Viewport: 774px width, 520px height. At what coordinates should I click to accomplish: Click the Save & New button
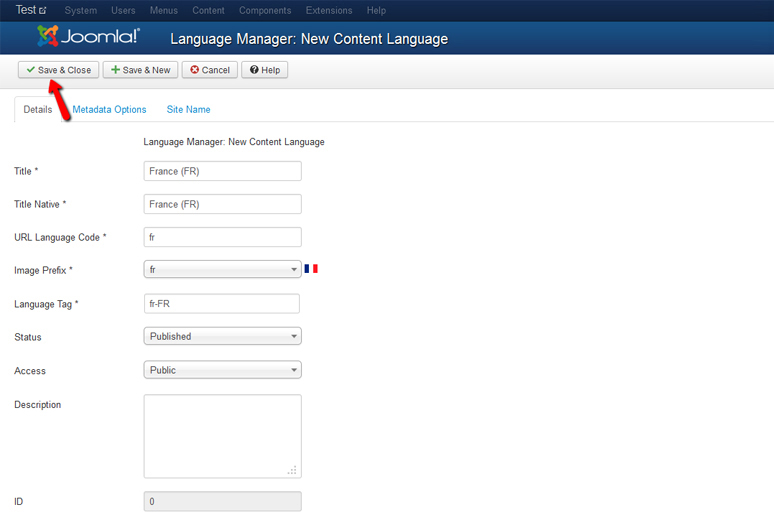(x=141, y=70)
